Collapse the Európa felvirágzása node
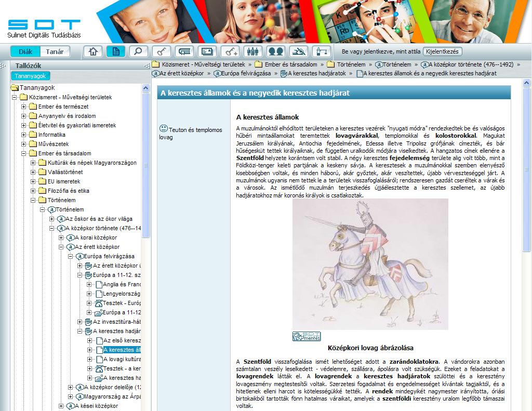532x411 pixels. 71,256
